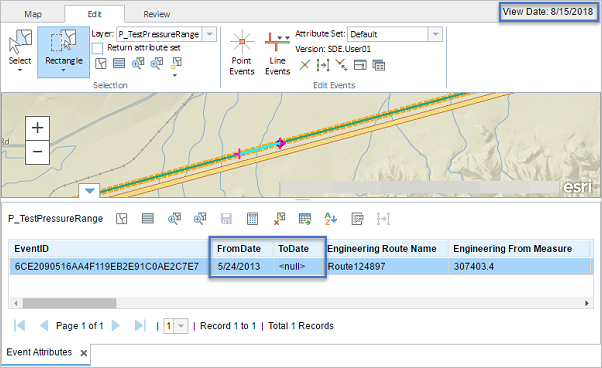Switch to the Review tab

click(x=157, y=14)
